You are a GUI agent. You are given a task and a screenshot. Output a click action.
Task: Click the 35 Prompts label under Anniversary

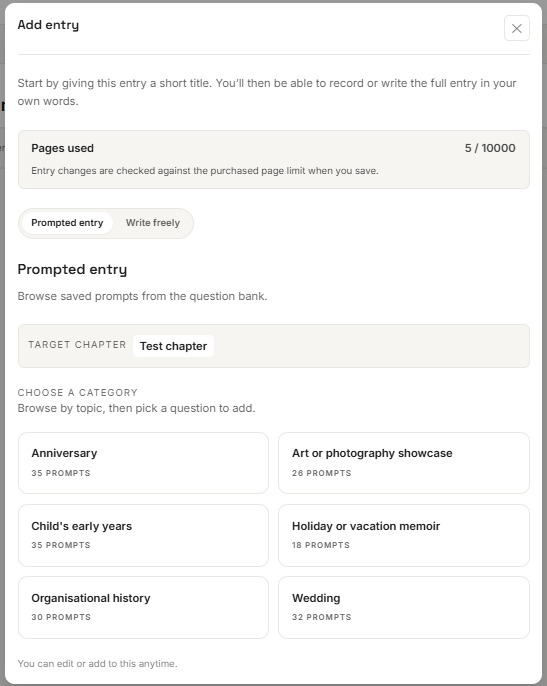(x=61, y=473)
